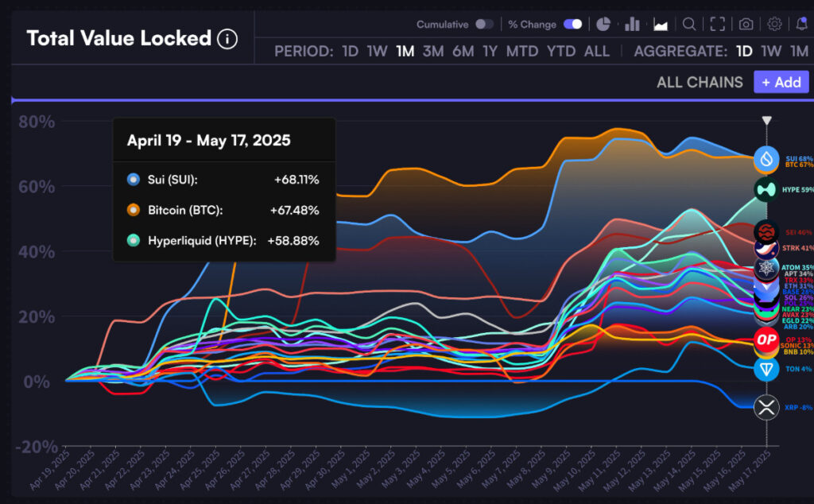Toggle the % Change switch
Image resolution: width=814 pixels, height=504 pixels.
(572, 25)
